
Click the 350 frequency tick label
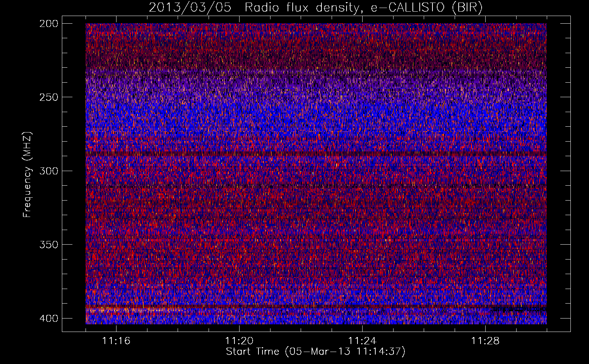[x=49, y=244]
